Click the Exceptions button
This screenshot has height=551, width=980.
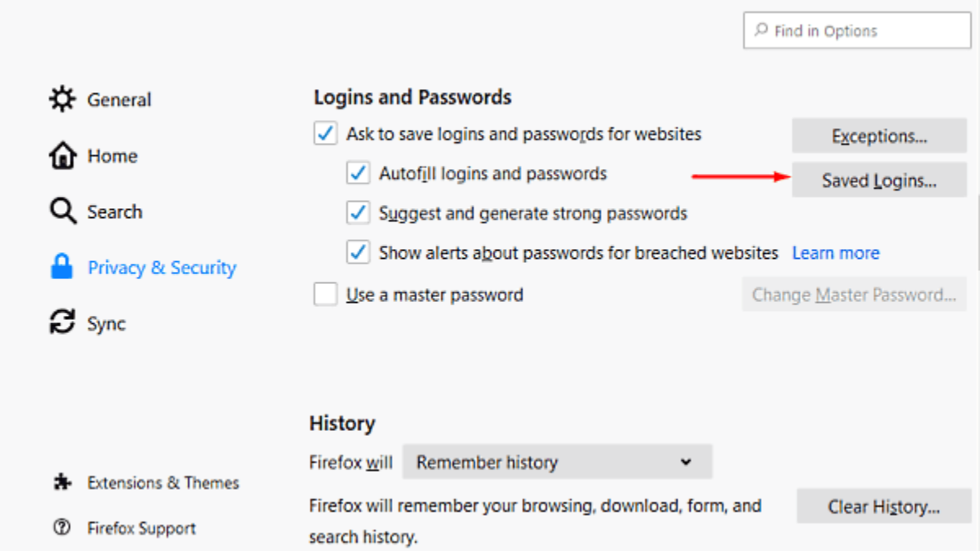point(879,136)
